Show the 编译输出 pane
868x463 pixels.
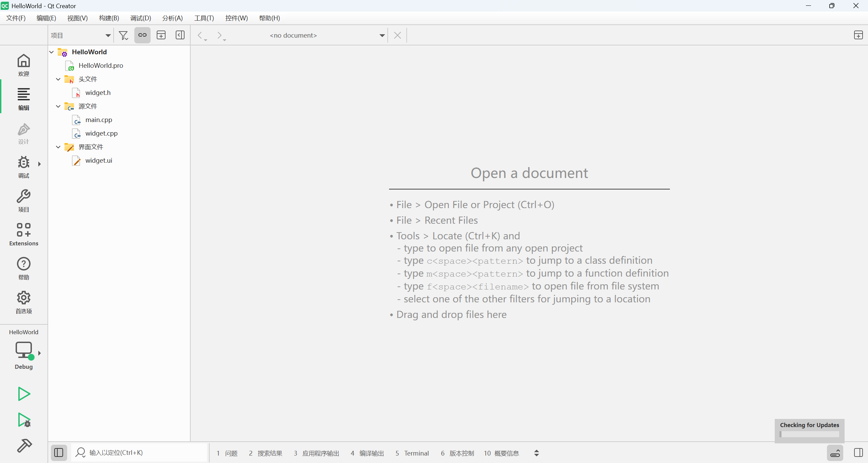pyautogui.click(x=367, y=453)
